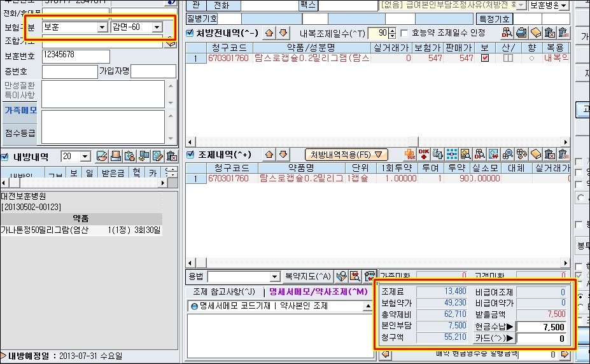
Task: Move dispensing item down with the down arrow
Action: pos(283,154)
